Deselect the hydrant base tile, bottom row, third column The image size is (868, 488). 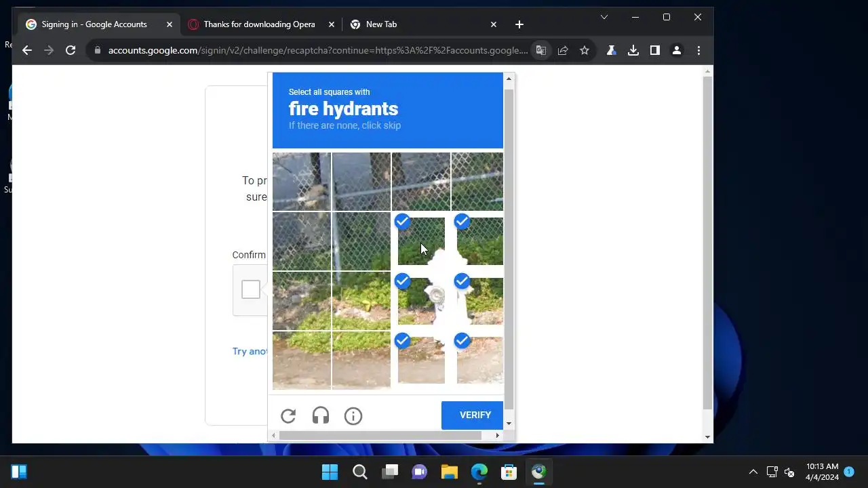pyautogui.click(x=421, y=360)
